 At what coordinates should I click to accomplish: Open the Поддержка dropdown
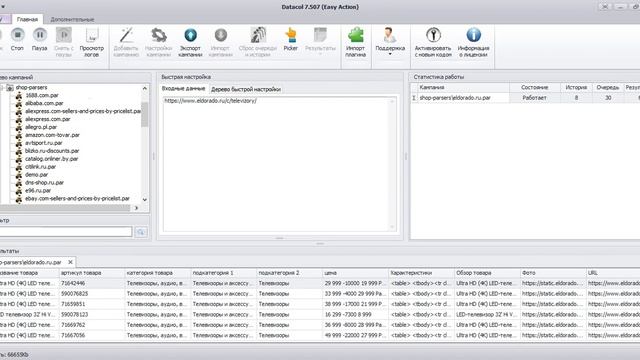pos(390,42)
